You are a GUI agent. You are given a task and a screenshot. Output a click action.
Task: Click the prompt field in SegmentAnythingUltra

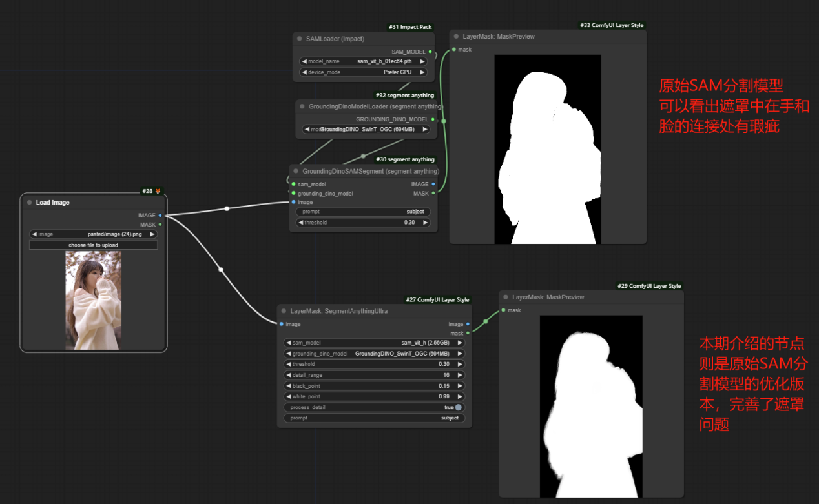pos(375,418)
